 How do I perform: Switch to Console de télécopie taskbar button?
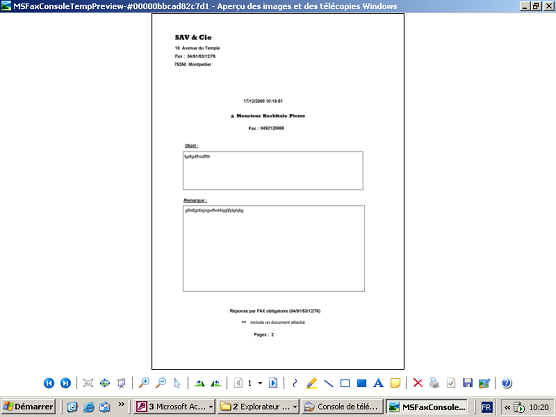click(342, 407)
